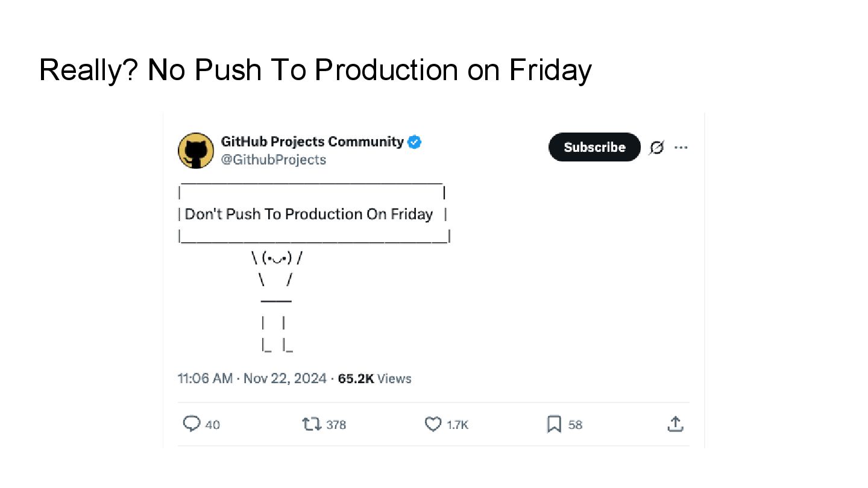Click the ASCII art figure's face
868x488 pixels.
pos(277,258)
